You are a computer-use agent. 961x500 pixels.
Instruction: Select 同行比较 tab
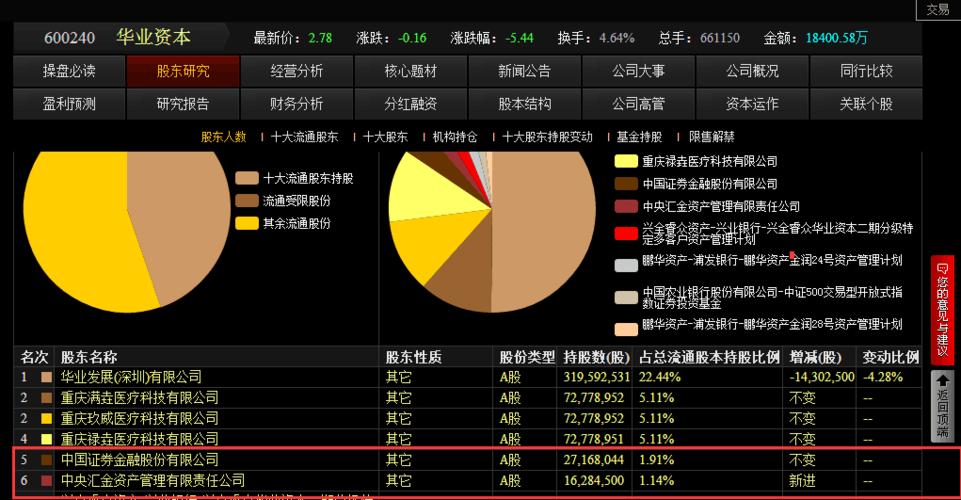coord(866,71)
